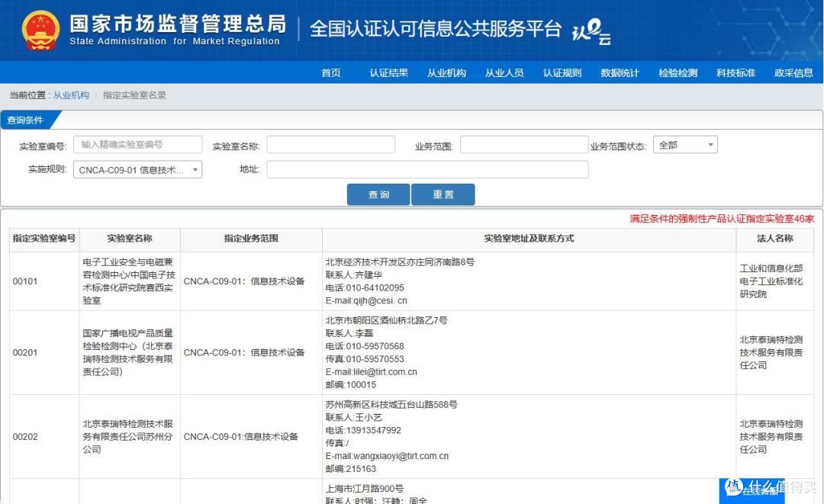This screenshot has width=824, height=504.
Task: Click lab name 北京泰瑞特检测技术服务有限责任公司苏州分公司
Action: coord(128,436)
